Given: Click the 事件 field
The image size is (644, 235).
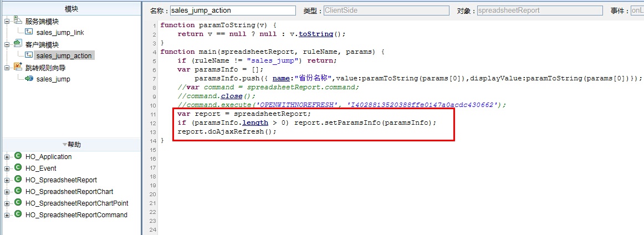Looking at the screenshot, I should [637, 11].
